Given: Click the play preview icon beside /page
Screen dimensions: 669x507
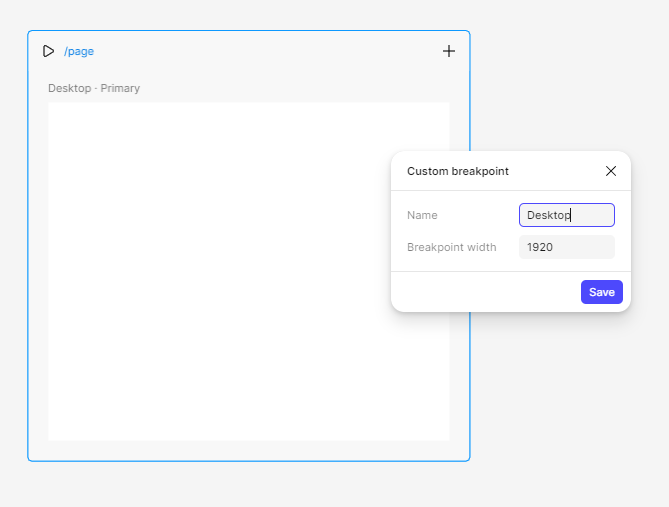Looking at the screenshot, I should (x=48, y=51).
